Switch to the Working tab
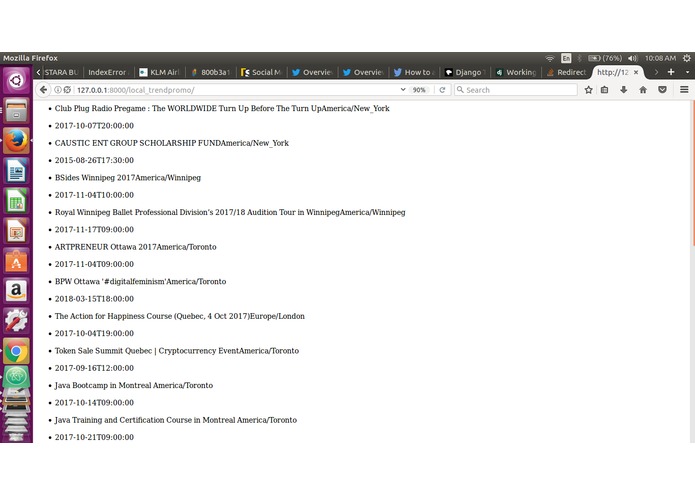This screenshot has width=695, height=494. (x=516, y=72)
